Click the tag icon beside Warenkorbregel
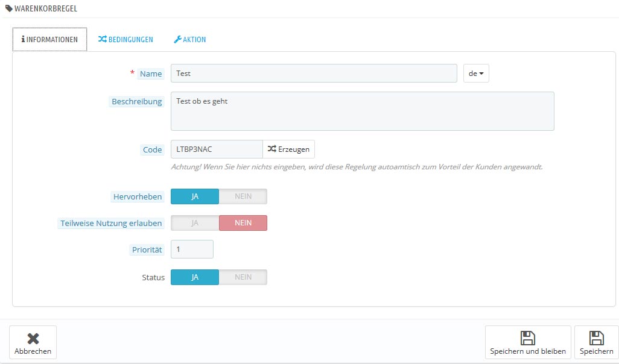Screen dimensions: 619x364 pyautogui.click(x=8, y=8)
